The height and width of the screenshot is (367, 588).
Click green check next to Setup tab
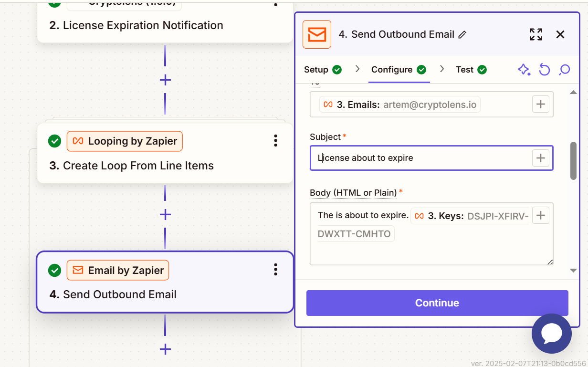point(337,70)
